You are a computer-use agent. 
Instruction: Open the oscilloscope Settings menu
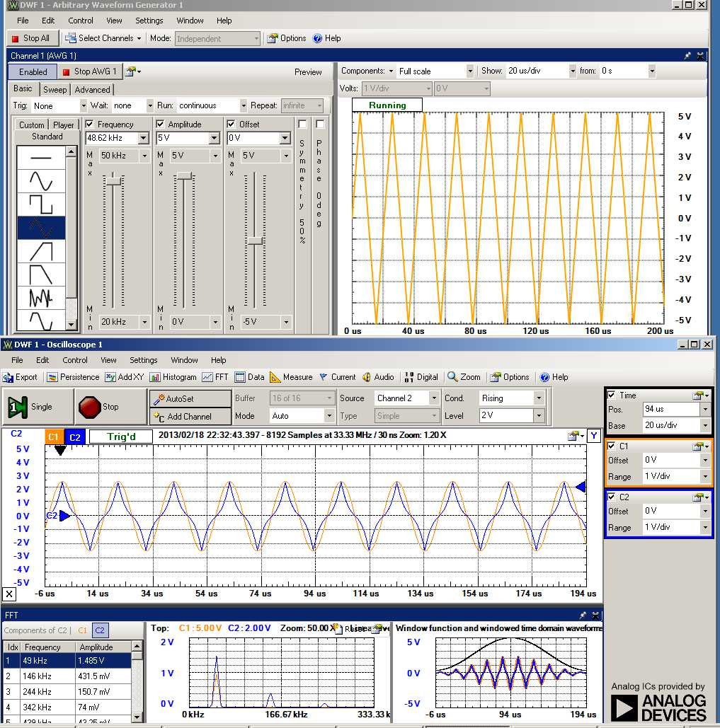(143, 360)
